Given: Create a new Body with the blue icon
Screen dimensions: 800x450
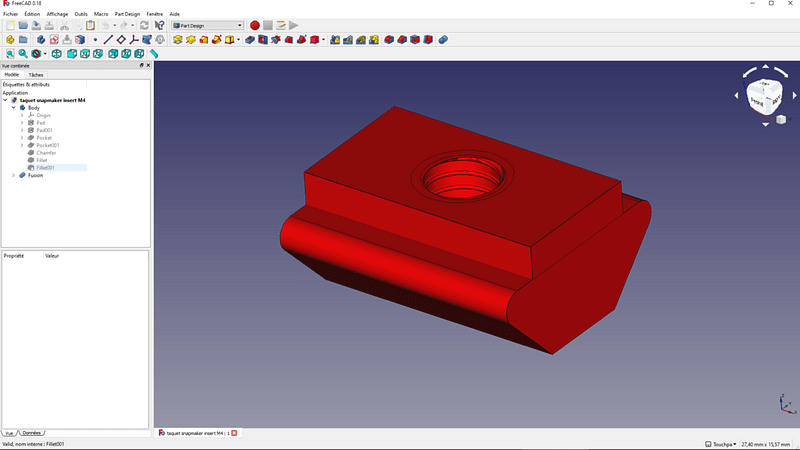Looking at the screenshot, I should click(41, 40).
